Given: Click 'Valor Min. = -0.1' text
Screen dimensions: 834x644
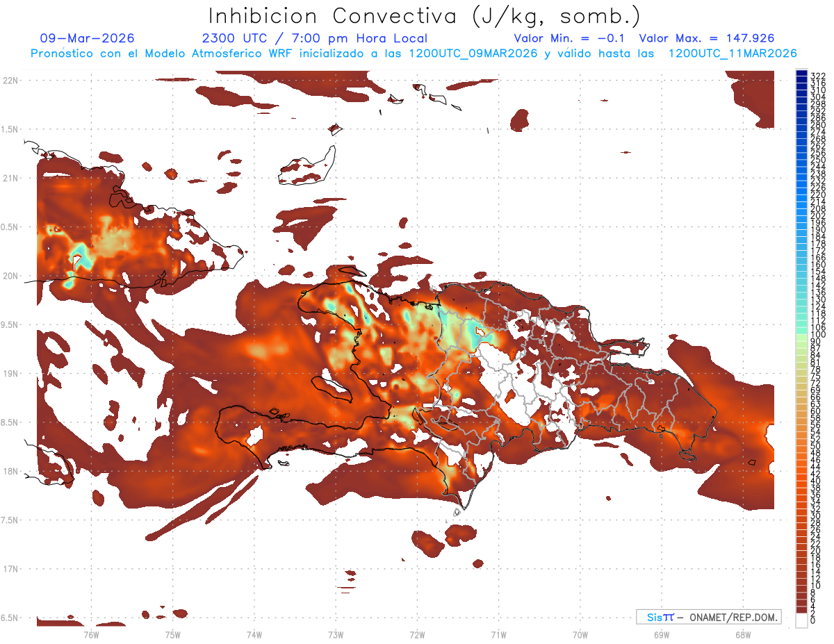Looking at the screenshot, I should tap(570, 38).
